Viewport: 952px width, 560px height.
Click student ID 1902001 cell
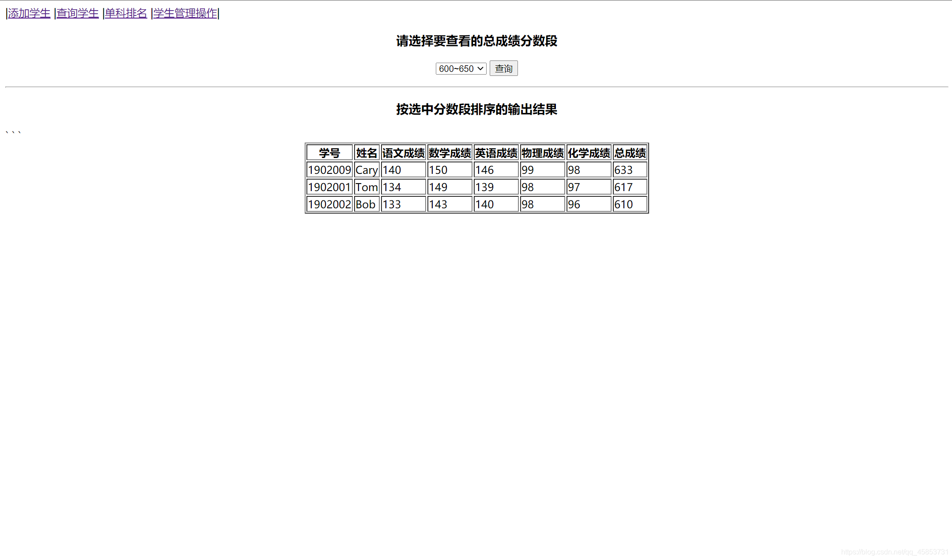point(329,187)
